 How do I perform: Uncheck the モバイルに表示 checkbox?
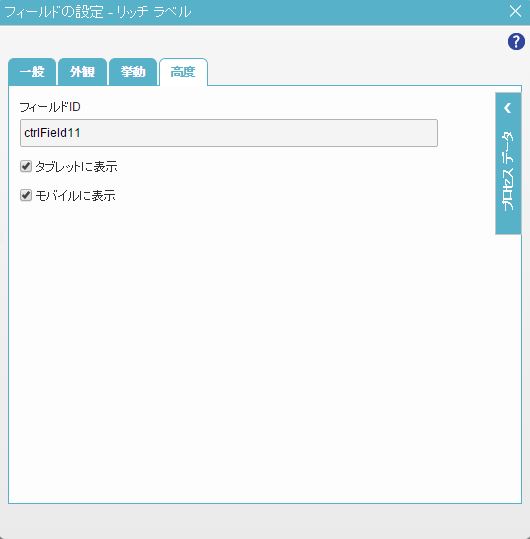(26, 195)
